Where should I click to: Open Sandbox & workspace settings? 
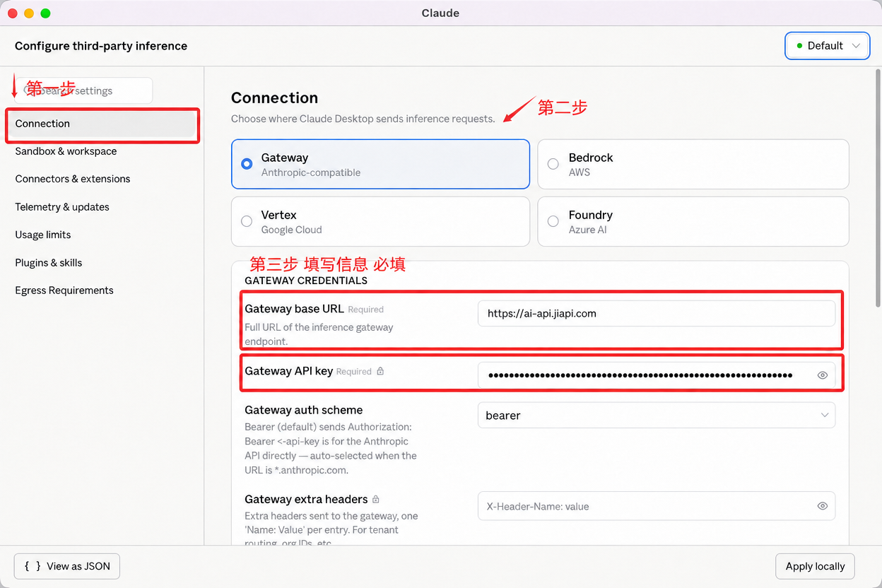click(x=66, y=151)
